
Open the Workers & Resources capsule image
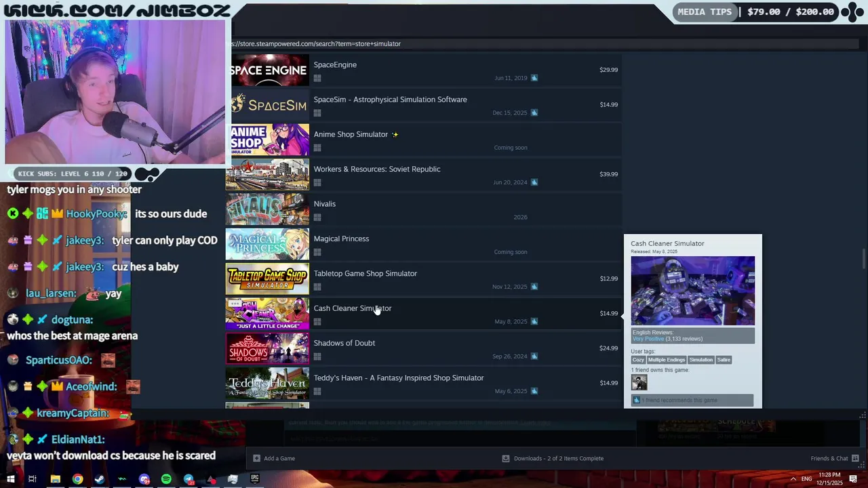coord(267,174)
